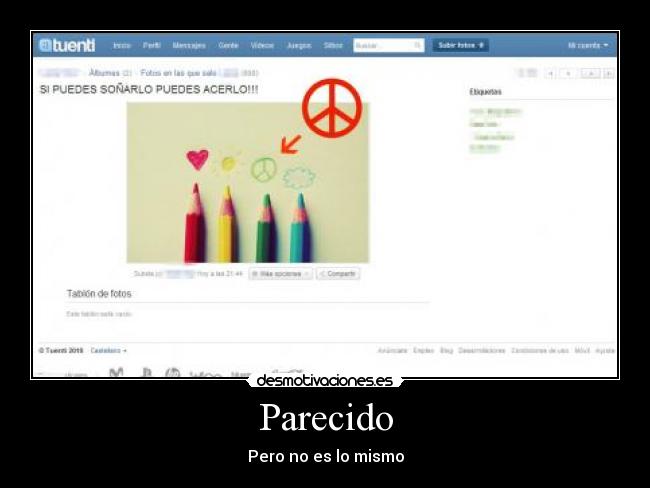Open the Condiciones de uso footer link
Viewport: 650px width, 488px height.
point(540,351)
